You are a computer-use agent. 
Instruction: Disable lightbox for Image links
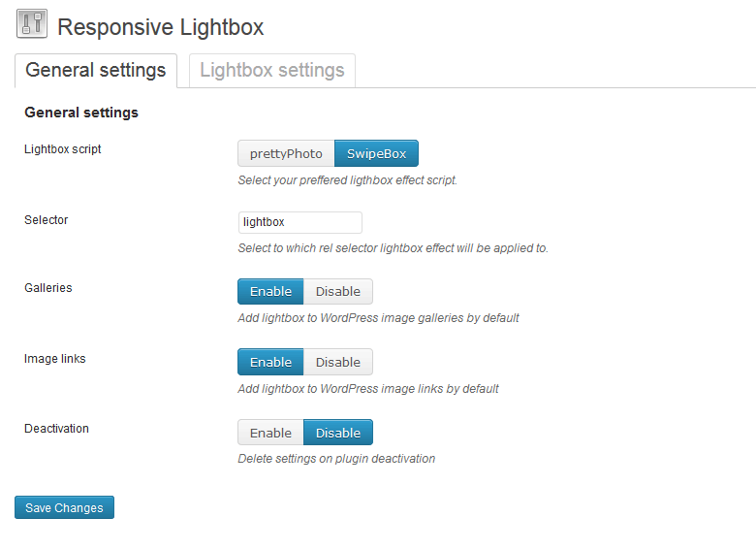338,362
